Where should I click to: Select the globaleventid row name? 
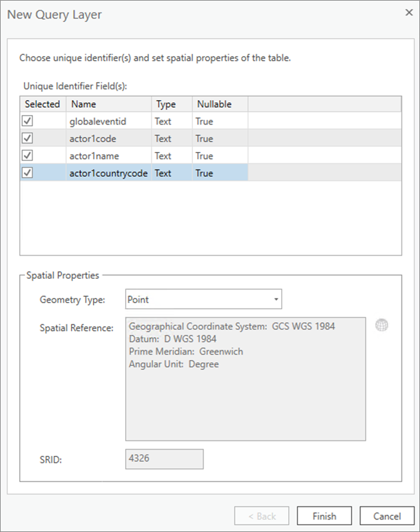pyautogui.click(x=98, y=122)
